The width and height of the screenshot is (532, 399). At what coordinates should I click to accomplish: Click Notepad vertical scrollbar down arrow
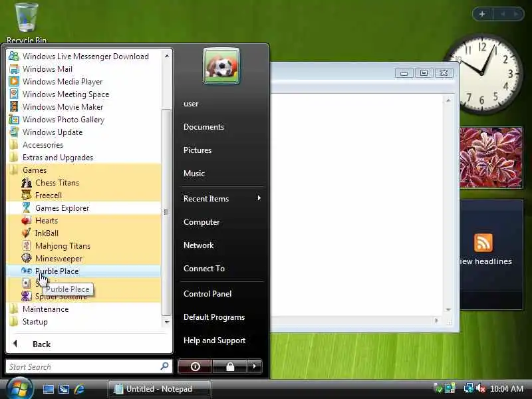coord(448,309)
